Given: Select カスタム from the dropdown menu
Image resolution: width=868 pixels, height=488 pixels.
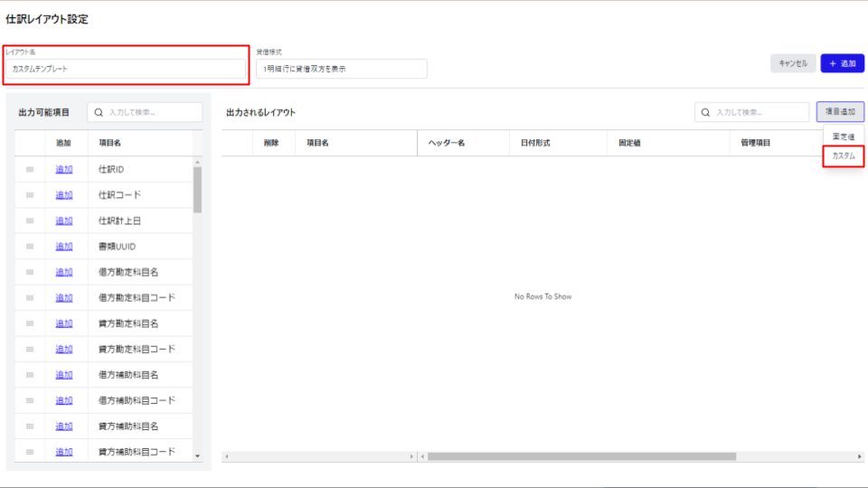Looking at the screenshot, I should (843, 156).
